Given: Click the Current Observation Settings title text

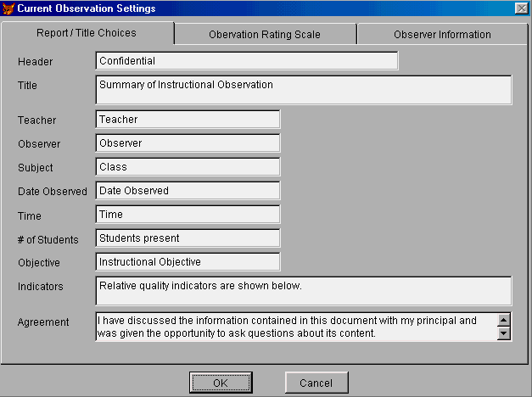Looking at the screenshot, I should click(87, 8).
